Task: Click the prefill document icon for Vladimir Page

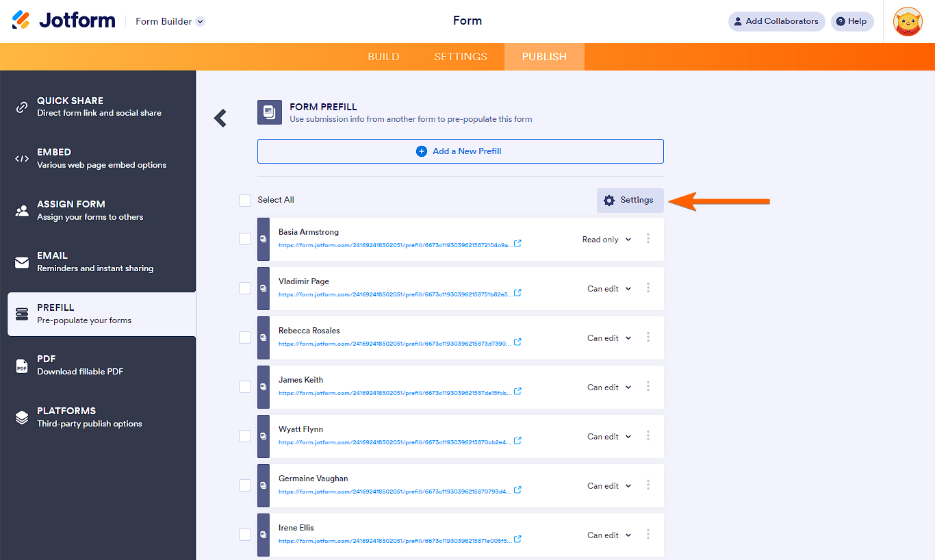Action: (x=264, y=288)
